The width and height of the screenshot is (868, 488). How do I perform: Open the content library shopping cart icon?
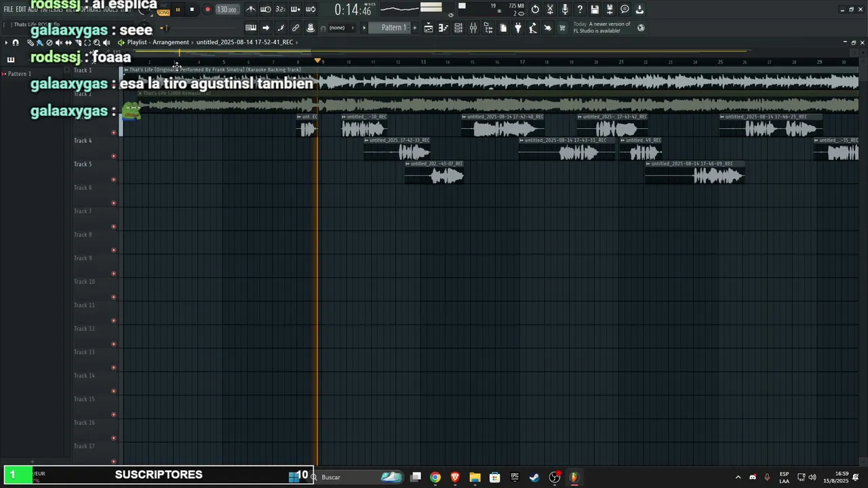[x=562, y=28]
